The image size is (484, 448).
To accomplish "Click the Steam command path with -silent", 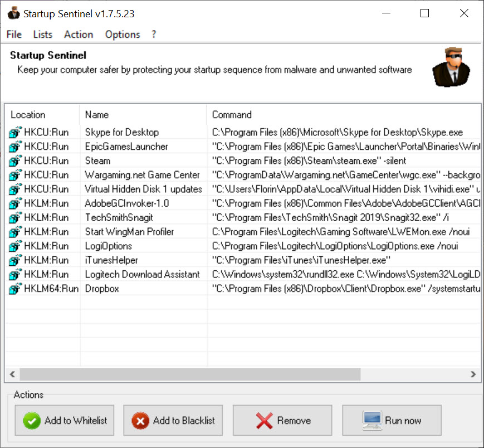I will point(309,160).
